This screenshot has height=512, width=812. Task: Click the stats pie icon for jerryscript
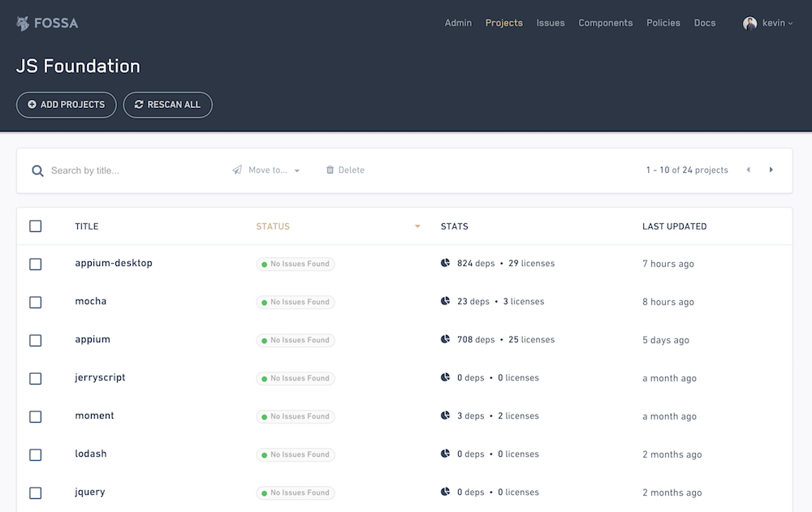tap(445, 377)
